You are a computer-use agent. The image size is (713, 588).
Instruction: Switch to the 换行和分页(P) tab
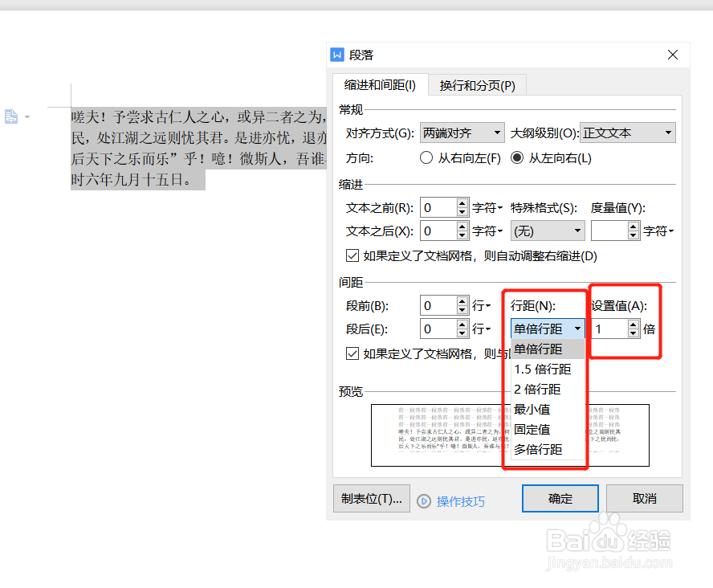click(477, 84)
